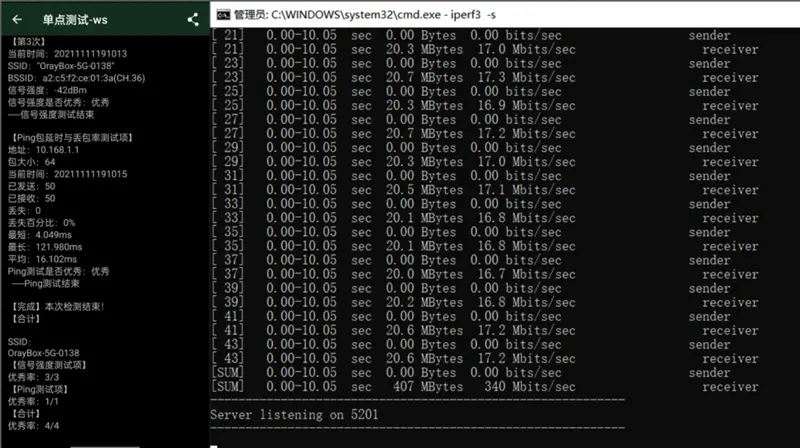Viewport: 800px width, 448px height.
Task: Select the Ping 地址 10.168.1.1 line
Action: click(43, 150)
